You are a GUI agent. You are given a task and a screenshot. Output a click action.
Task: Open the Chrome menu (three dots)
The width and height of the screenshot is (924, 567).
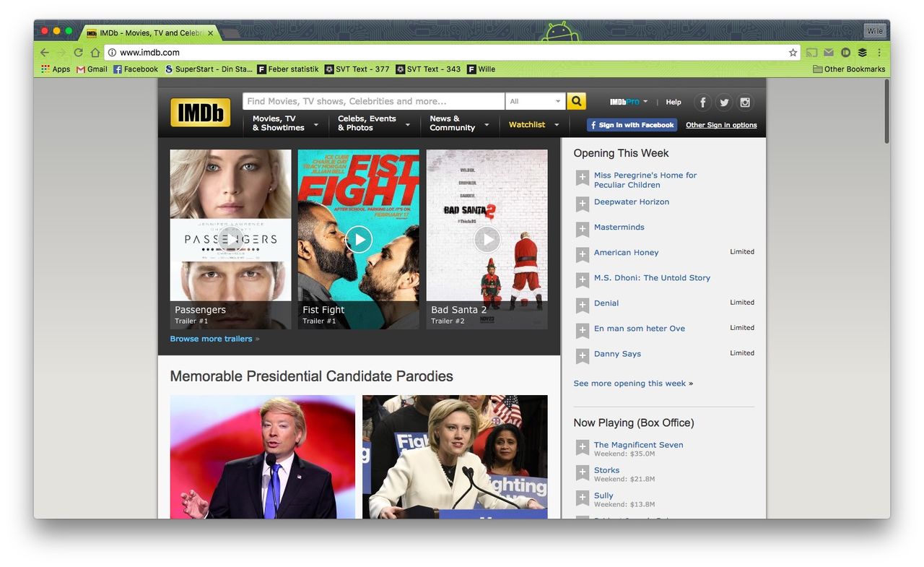coord(879,53)
